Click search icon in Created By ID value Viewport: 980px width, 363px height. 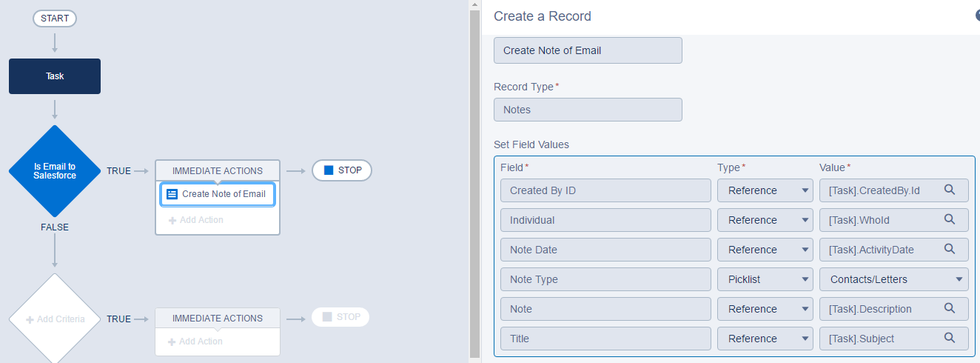(x=950, y=190)
